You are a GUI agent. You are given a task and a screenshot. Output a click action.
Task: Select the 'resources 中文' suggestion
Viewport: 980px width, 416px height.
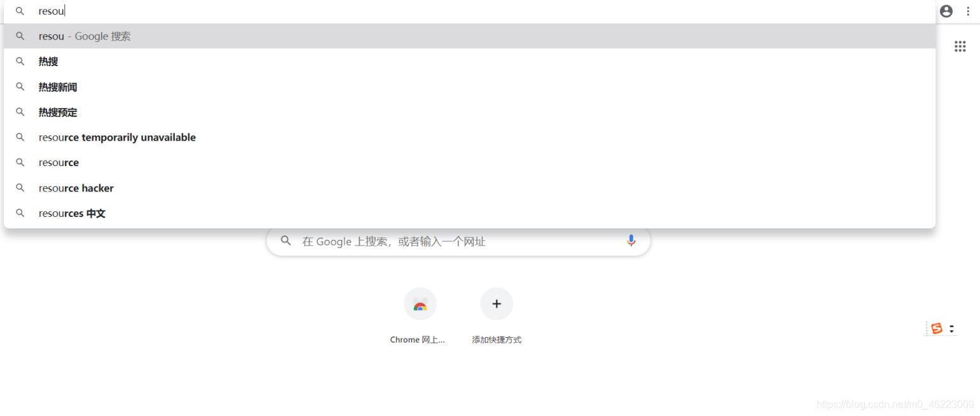469,214
